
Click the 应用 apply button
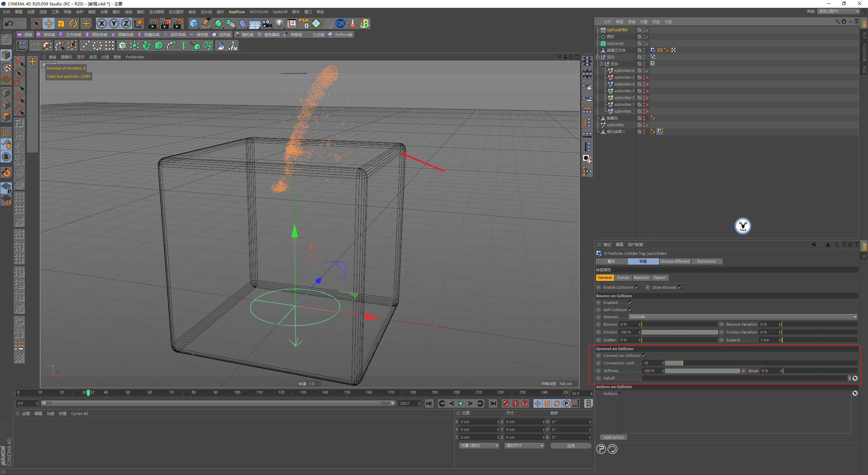[x=571, y=446]
